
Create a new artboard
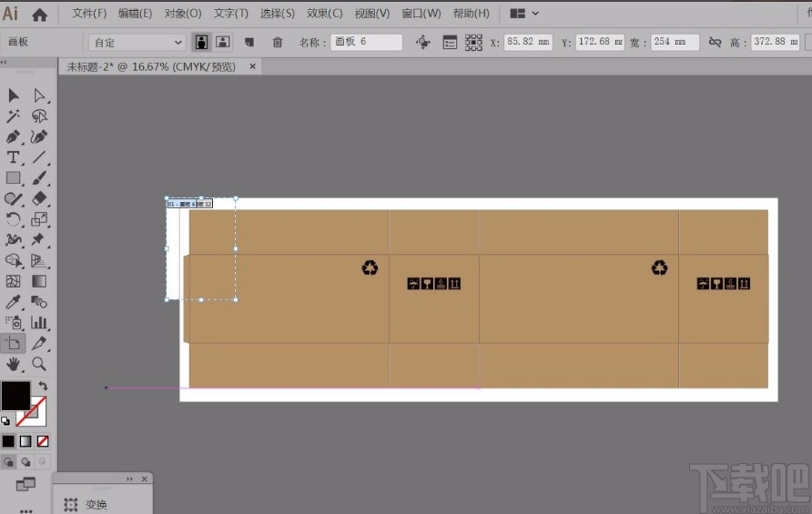pyautogui.click(x=249, y=42)
